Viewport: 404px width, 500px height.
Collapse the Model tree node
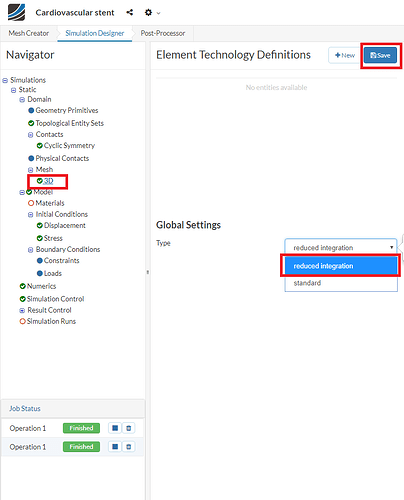[22, 193]
